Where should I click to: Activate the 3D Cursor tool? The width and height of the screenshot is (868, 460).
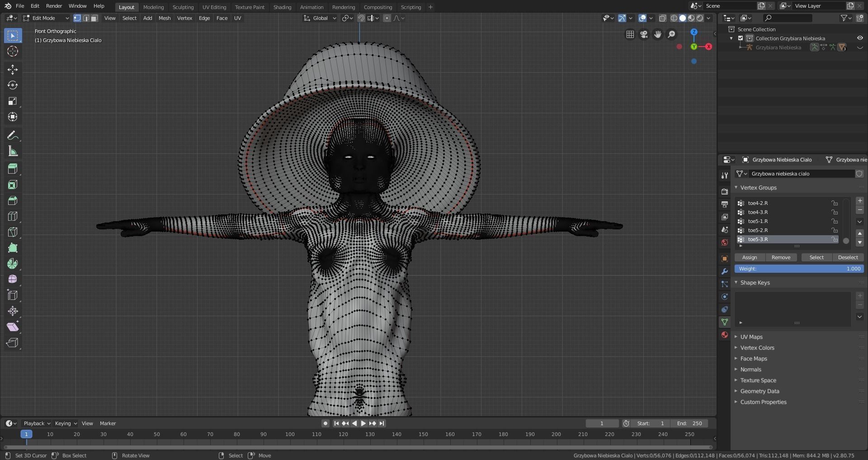(x=13, y=51)
